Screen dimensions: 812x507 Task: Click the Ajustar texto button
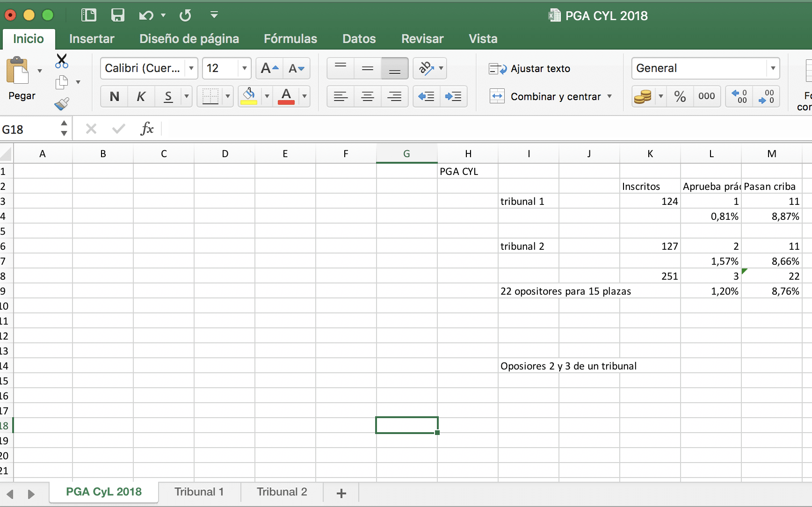tap(529, 69)
